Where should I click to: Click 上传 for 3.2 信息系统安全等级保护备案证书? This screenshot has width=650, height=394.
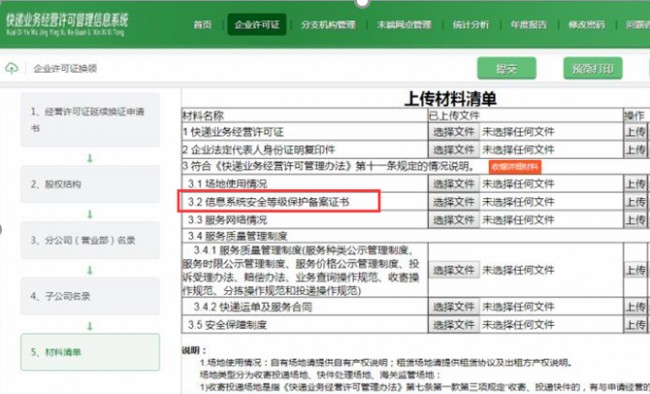(636, 202)
